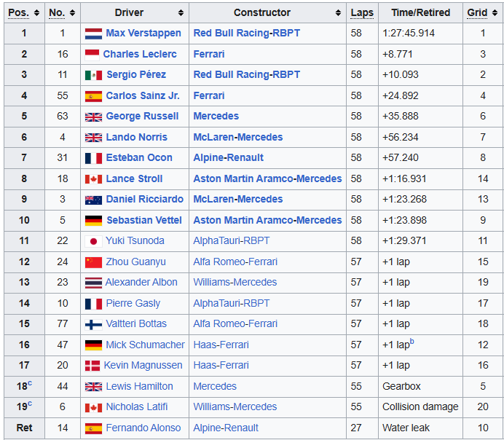Open the Kevin Magnussen driver link
504x440 pixels.
click(x=143, y=366)
